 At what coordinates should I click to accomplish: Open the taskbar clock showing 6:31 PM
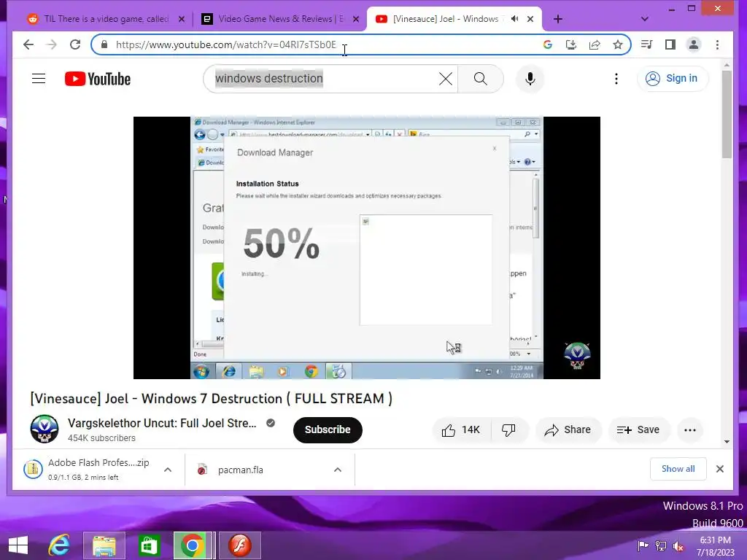(x=716, y=545)
